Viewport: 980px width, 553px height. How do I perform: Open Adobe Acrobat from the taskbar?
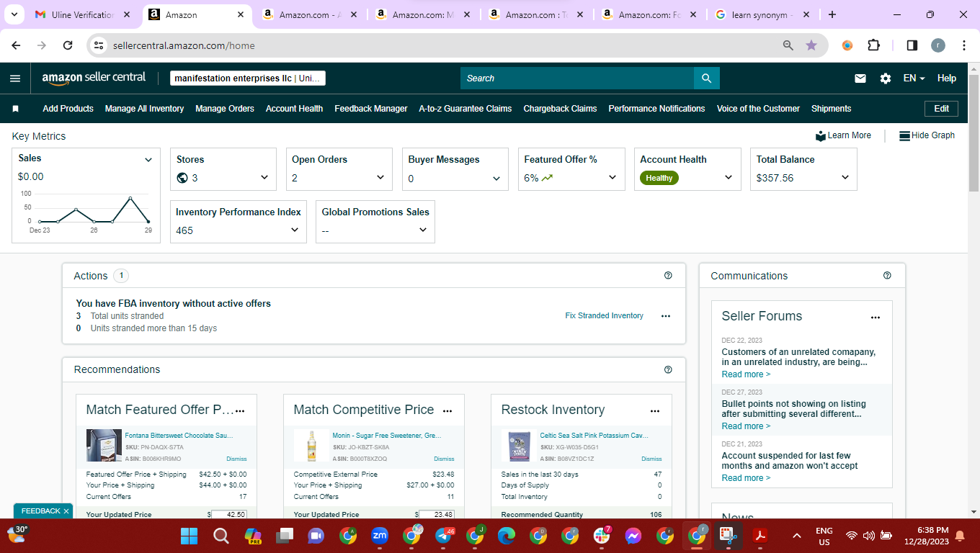(x=759, y=536)
